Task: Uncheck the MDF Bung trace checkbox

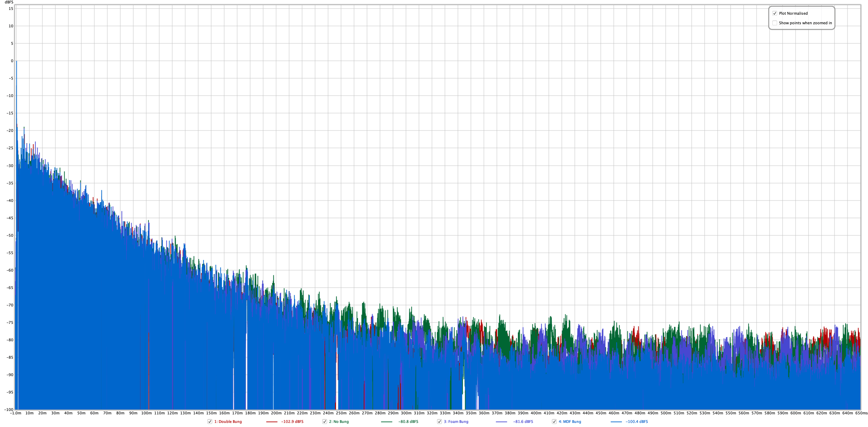Action: 554,422
